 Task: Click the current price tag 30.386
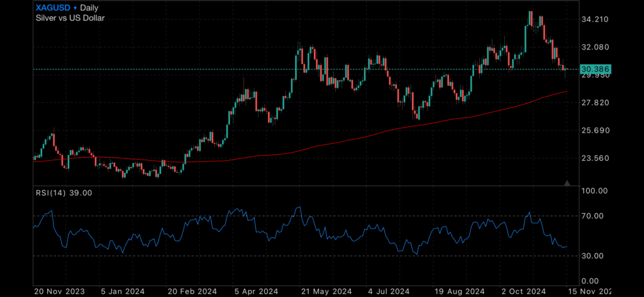pyautogui.click(x=596, y=69)
